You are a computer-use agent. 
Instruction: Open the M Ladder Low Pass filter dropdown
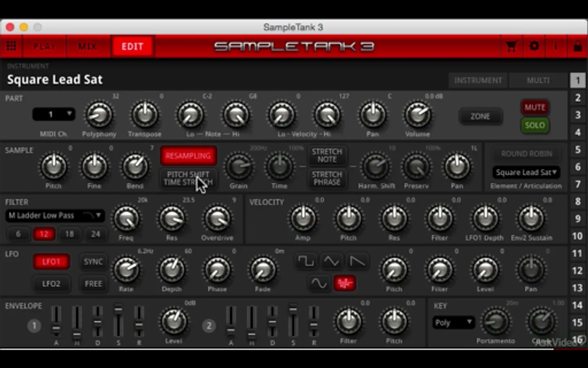point(54,215)
